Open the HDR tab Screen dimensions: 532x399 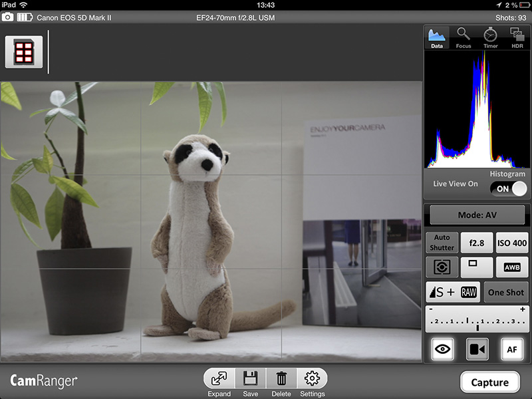[x=517, y=38]
